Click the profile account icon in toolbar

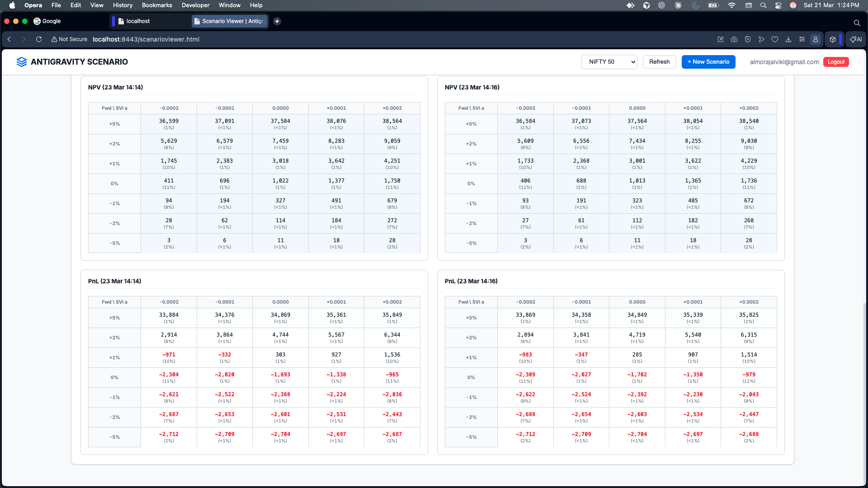tap(816, 39)
